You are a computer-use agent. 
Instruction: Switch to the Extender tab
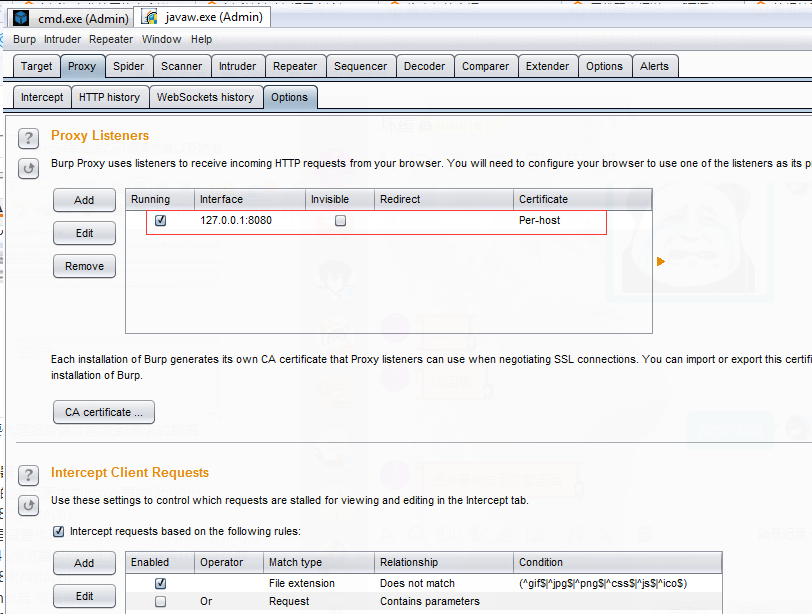(x=547, y=66)
